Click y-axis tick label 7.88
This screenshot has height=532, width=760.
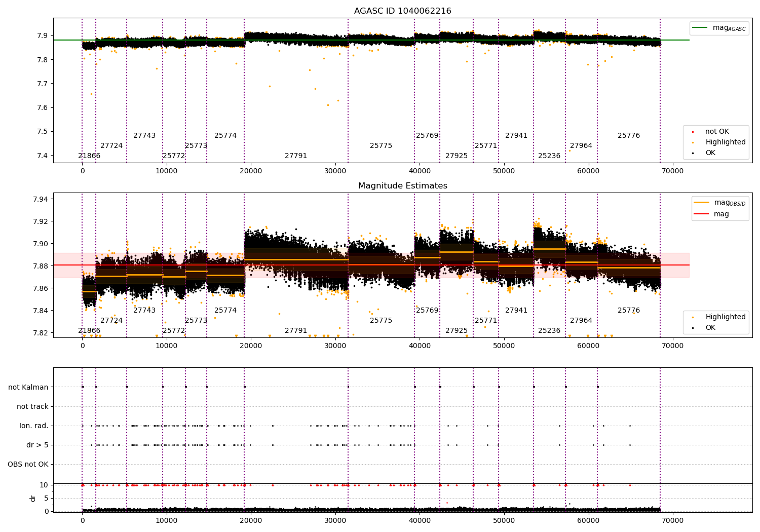pos(41,266)
